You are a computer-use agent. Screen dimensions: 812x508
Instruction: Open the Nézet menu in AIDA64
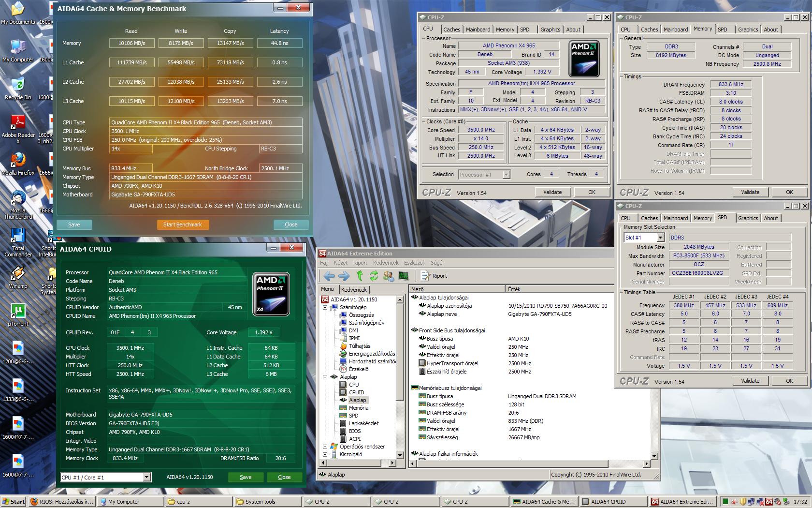coord(341,263)
